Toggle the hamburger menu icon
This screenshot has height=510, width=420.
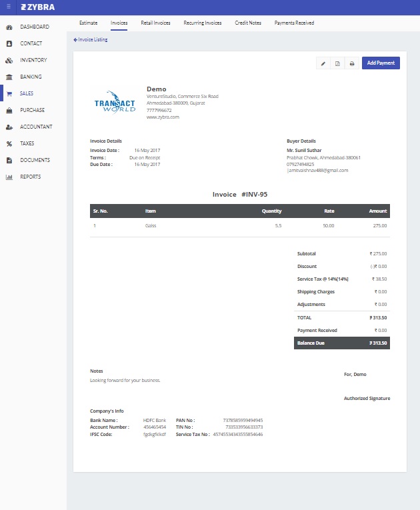click(9, 7)
